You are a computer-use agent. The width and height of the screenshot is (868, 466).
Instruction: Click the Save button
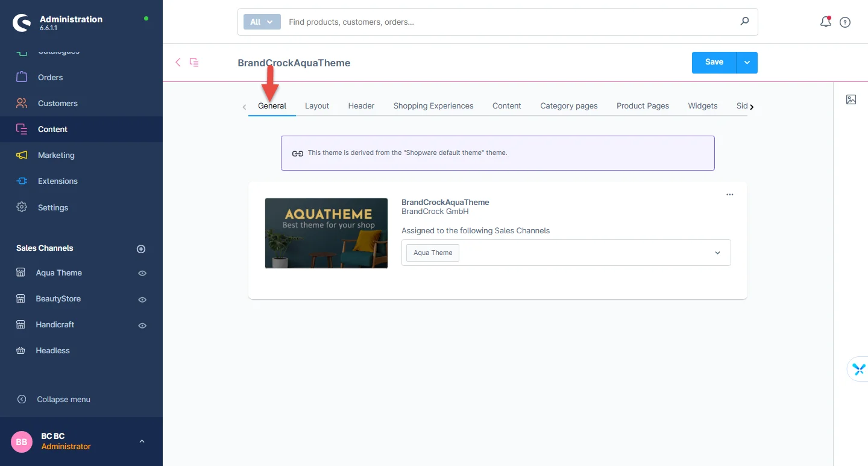(714, 62)
